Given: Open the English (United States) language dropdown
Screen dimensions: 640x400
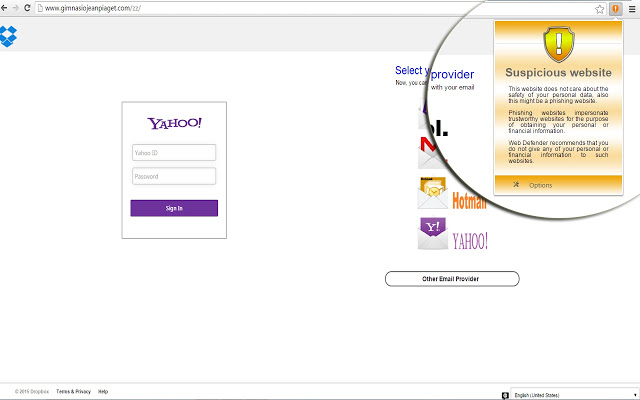Looking at the screenshot, I should tap(575, 394).
